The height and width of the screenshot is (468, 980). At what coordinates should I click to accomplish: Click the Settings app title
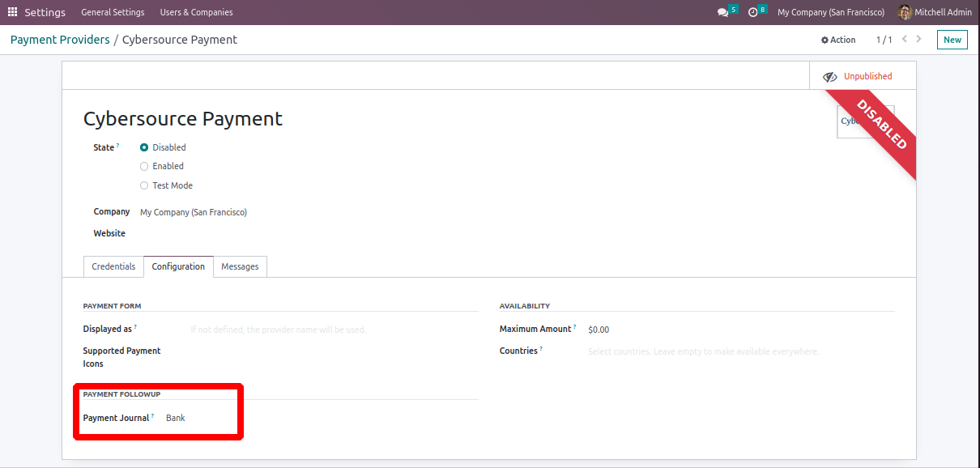45,12
